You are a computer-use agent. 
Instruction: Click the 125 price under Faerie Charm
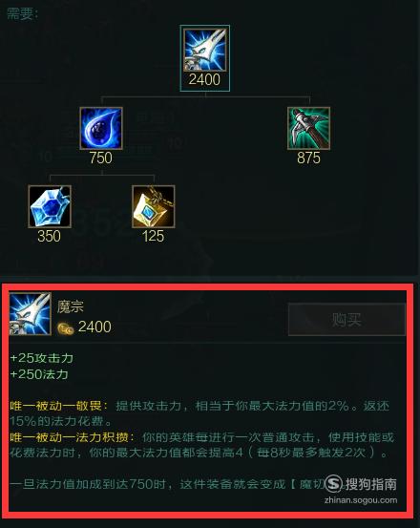(x=153, y=237)
